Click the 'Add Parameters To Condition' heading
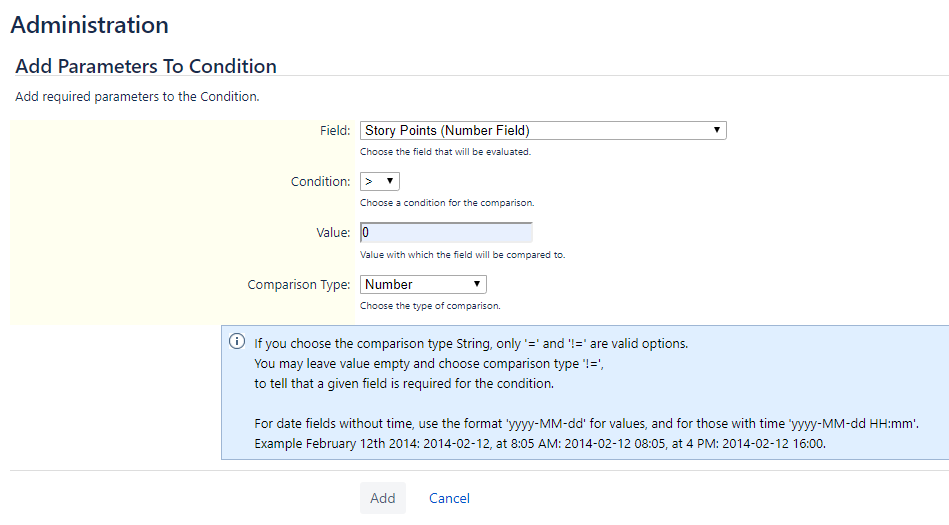The height and width of the screenshot is (525, 949). 146,67
